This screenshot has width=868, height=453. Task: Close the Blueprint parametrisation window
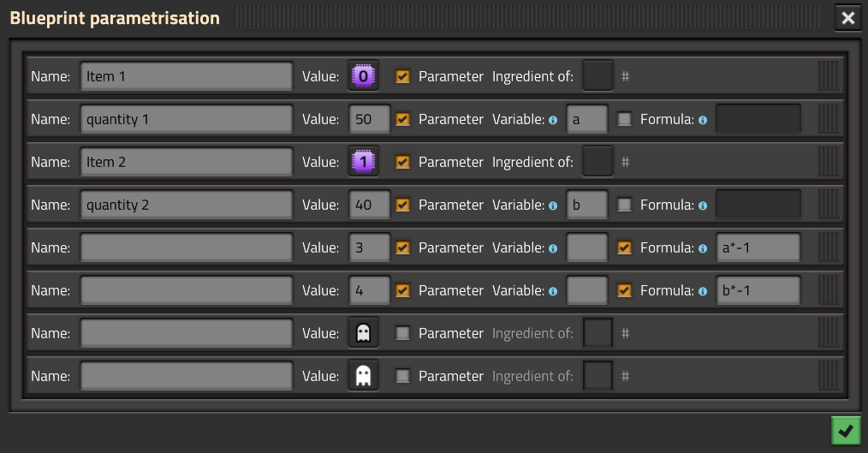point(847,18)
